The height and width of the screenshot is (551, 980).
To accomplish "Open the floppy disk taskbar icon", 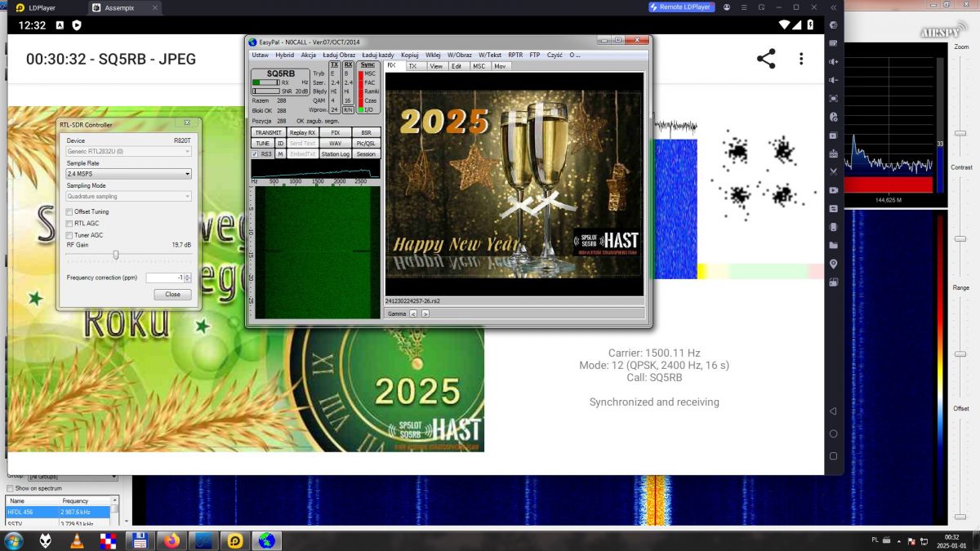I will coord(139,540).
